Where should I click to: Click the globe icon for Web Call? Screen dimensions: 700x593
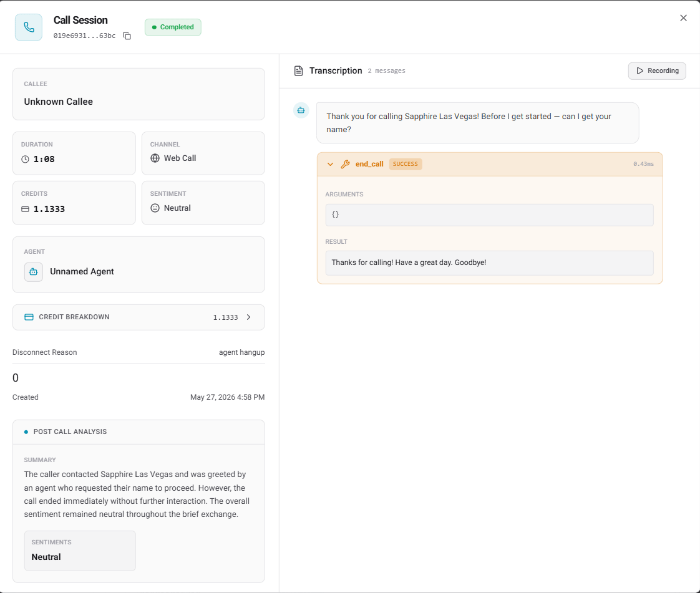click(155, 158)
